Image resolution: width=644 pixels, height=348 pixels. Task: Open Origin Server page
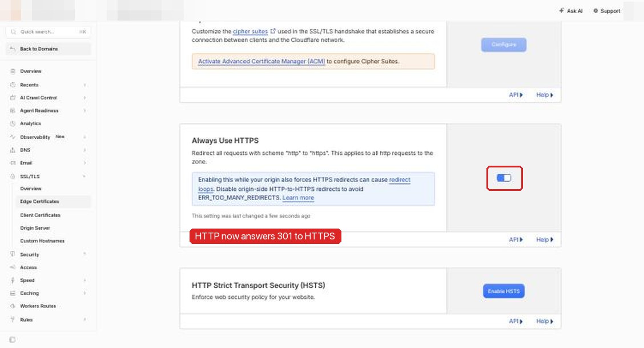[x=35, y=227]
